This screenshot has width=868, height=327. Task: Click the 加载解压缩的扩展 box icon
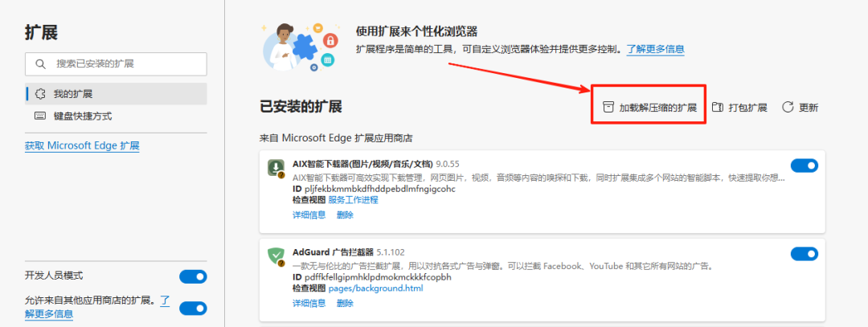tap(608, 108)
